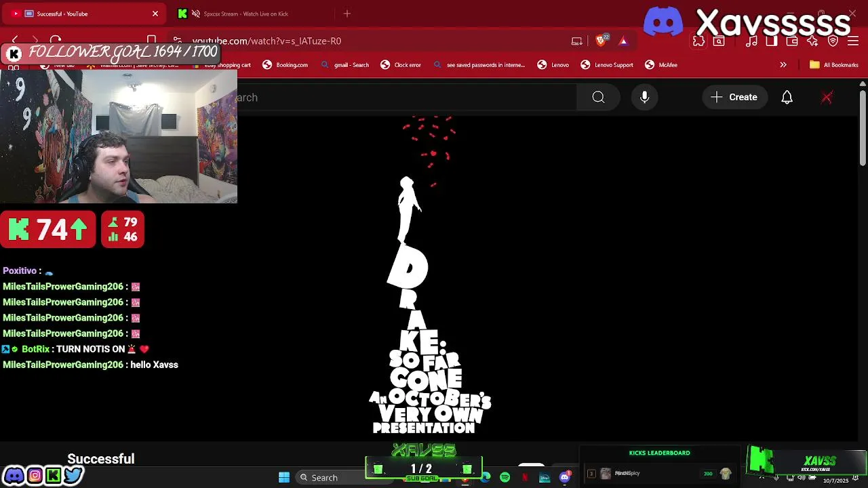Open the All Bookmarks folder
Viewport: 868px width, 488px height.
coord(834,65)
